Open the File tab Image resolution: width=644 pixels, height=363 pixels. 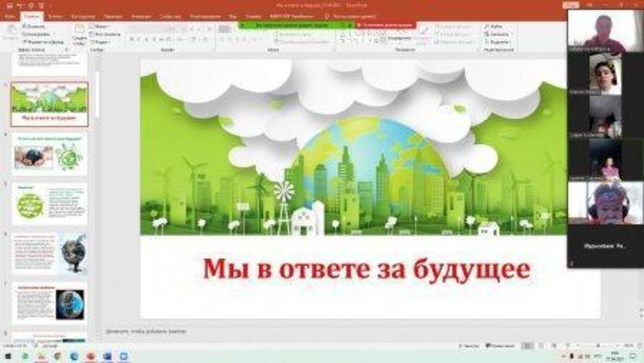(x=9, y=17)
